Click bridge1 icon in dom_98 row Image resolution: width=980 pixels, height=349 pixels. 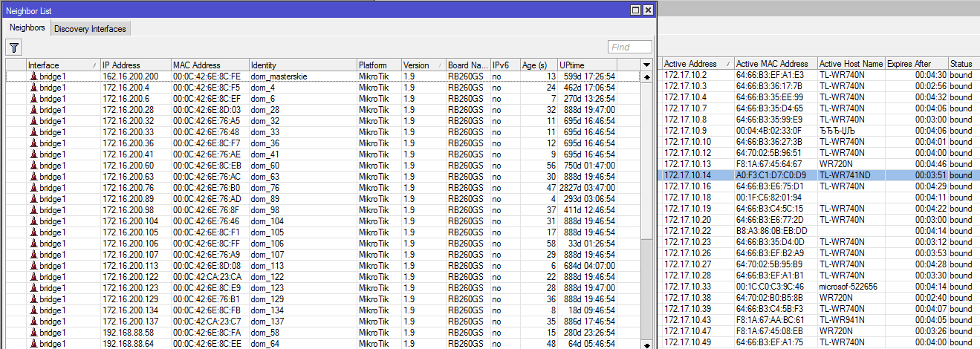point(33,209)
